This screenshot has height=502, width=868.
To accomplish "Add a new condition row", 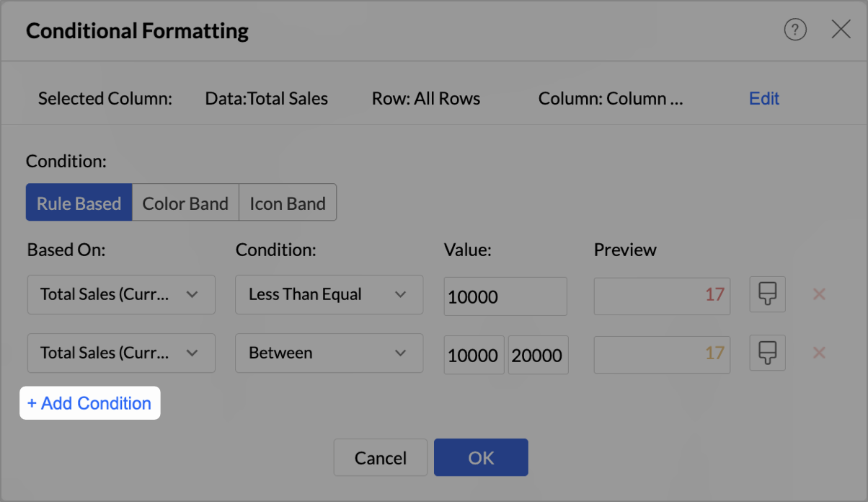I will click(x=89, y=403).
